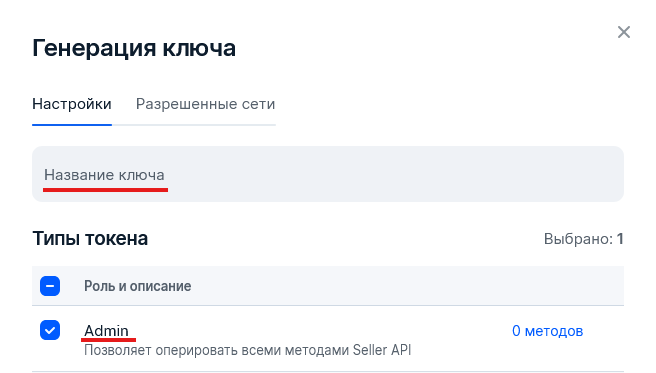The image size is (656, 373).
Task: Focus the Название ключа input field
Action: pyautogui.click(x=328, y=174)
